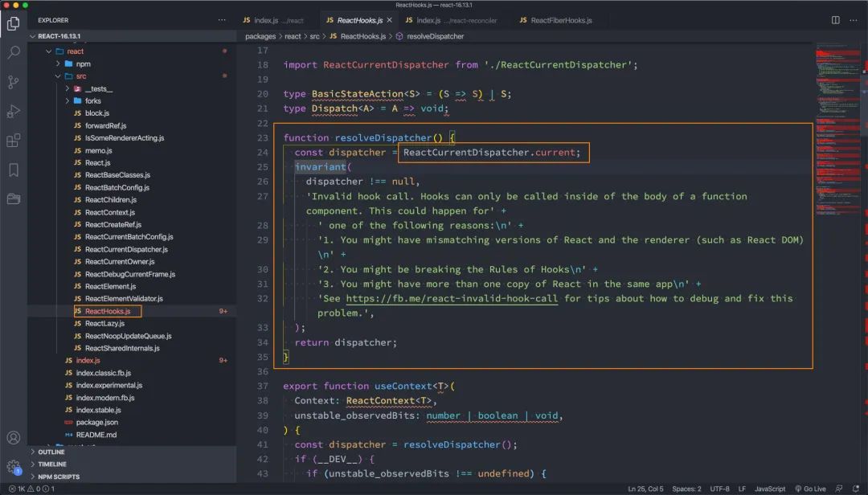
Task: Open block.js in the file tree
Action: pos(97,113)
